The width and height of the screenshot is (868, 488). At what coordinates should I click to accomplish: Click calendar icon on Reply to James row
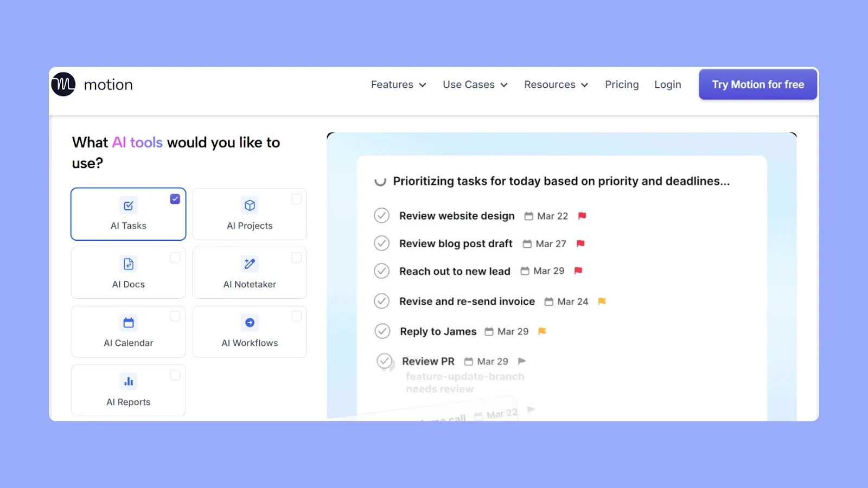(x=489, y=331)
